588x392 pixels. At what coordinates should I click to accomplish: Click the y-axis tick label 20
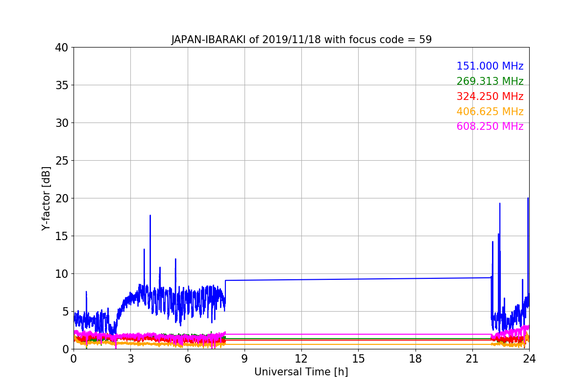[62, 198]
